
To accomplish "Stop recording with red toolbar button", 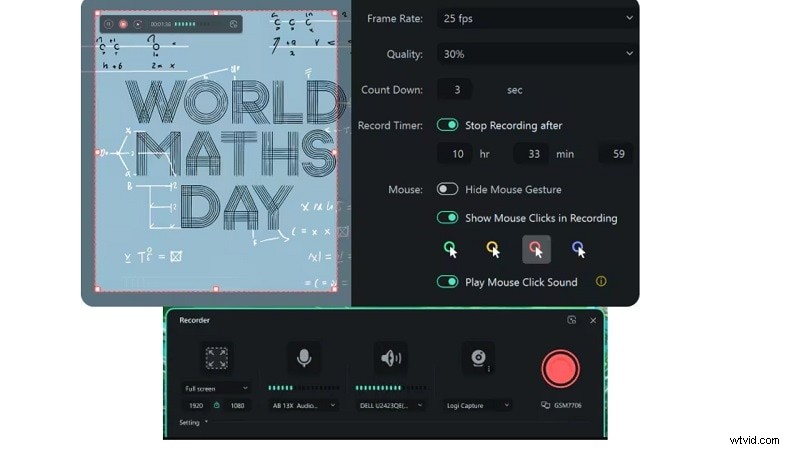I will point(123,23).
